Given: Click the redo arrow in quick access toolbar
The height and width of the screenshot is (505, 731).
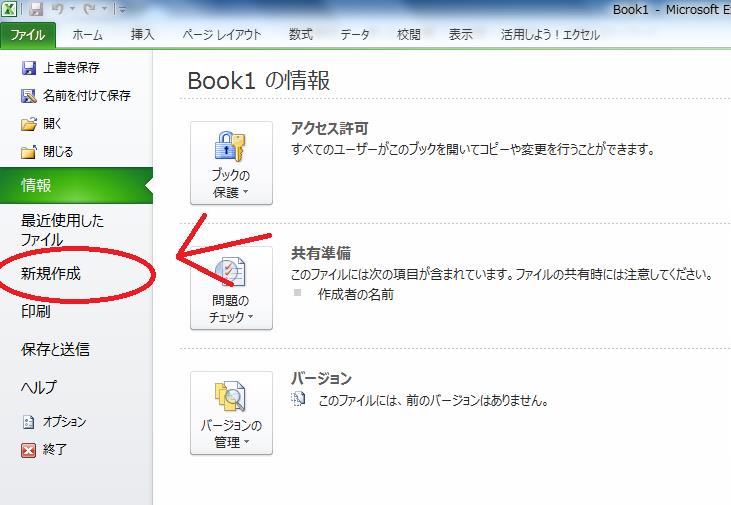Looking at the screenshot, I should tap(90, 9).
